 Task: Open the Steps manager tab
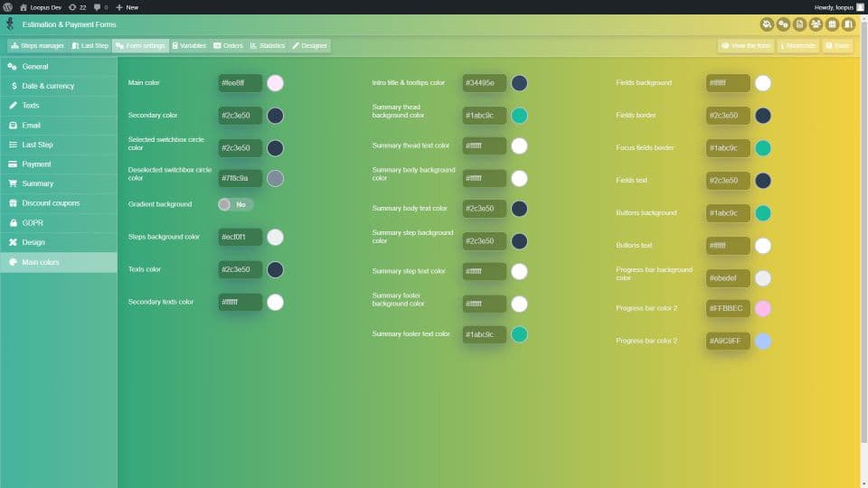37,45
